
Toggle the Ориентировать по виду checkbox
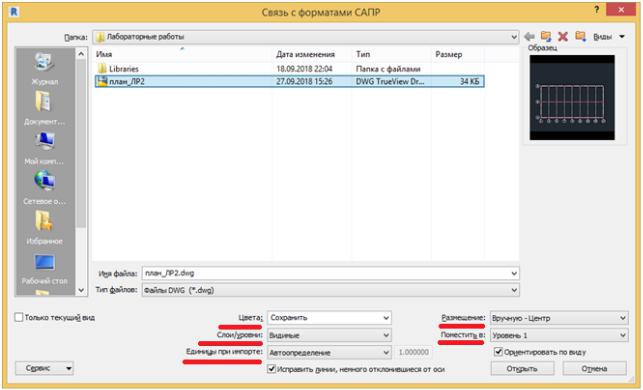pyautogui.click(x=498, y=352)
